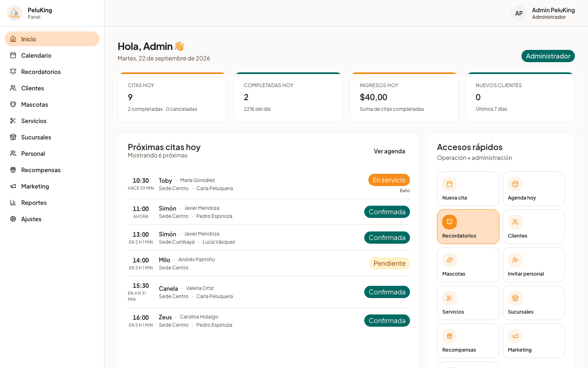Image resolution: width=588 pixels, height=368 pixels.
Task: Click Confirmada badge on the 13:00 appointment
Action: (x=387, y=238)
